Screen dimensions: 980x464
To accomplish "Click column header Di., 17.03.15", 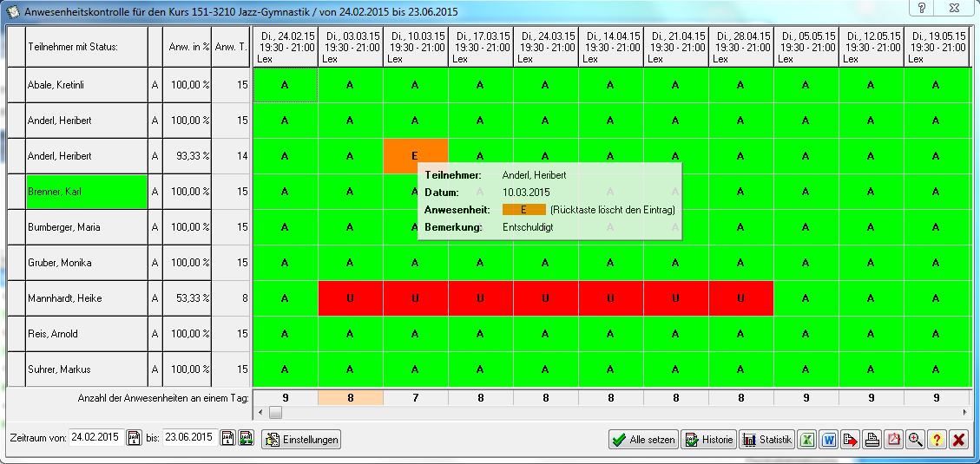I will point(480,47).
